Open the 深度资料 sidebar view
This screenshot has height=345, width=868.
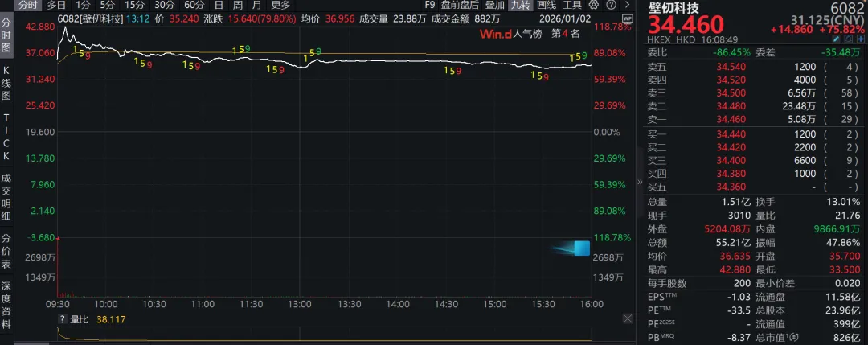tap(6, 305)
